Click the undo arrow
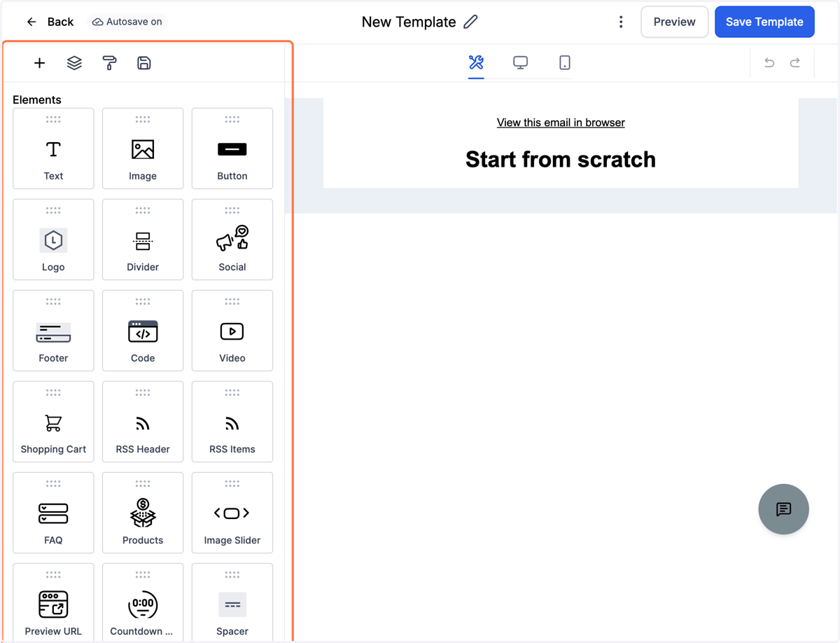This screenshot has width=840, height=643. click(x=769, y=62)
